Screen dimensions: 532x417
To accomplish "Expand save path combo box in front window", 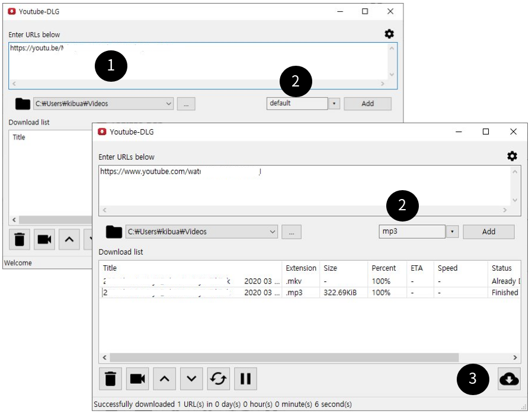I will click(201, 232).
